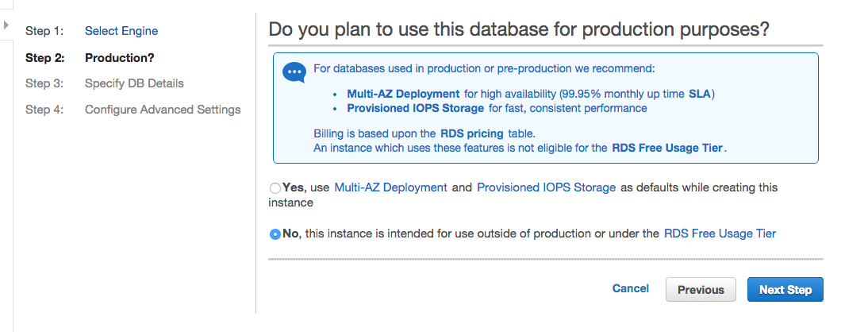Open Provisioned IOPS Storage link beside Yes option
Image resolution: width=868 pixels, height=332 pixels.
pos(547,187)
